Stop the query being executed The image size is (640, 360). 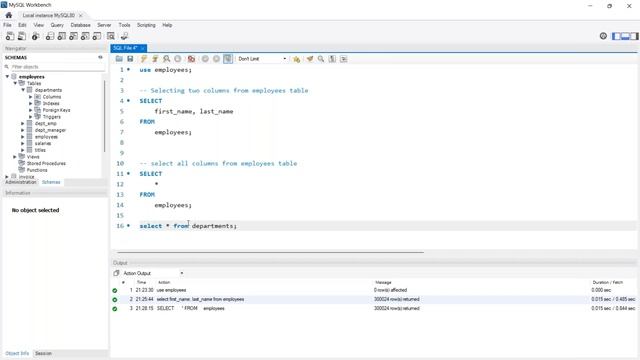click(178, 59)
